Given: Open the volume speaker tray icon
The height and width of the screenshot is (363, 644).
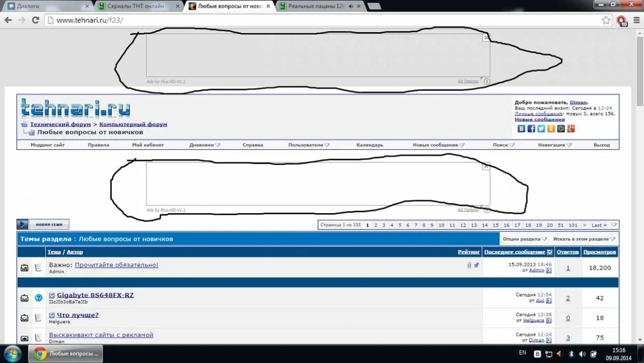Looking at the screenshot, I should 582,354.
